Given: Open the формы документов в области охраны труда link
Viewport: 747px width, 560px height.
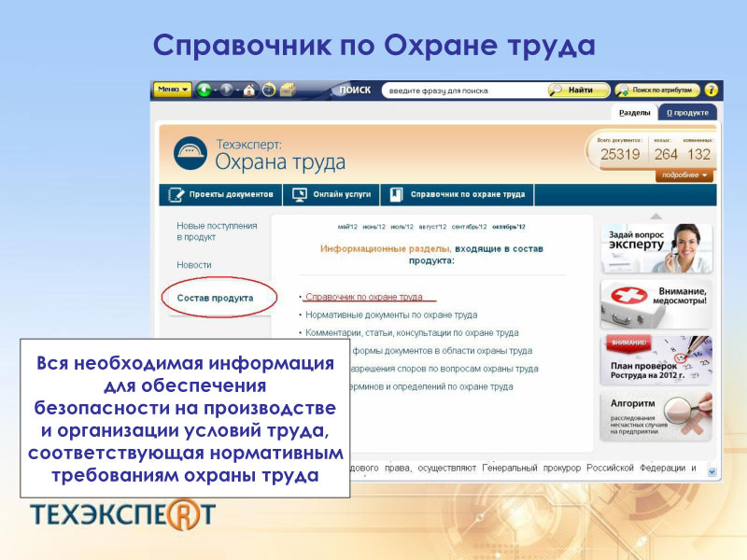Looking at the screenshot, I should (442, 351).
